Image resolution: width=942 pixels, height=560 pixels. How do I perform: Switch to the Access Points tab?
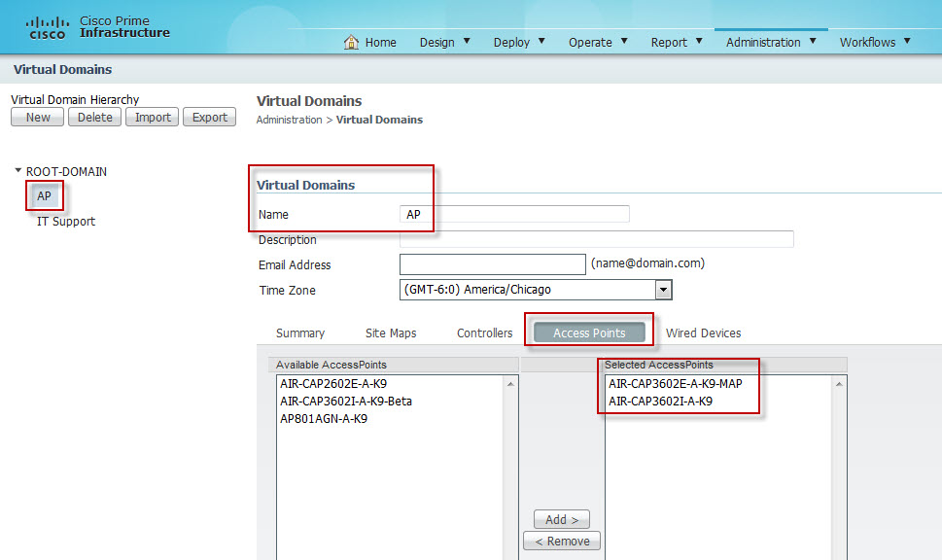[x=589, y=332]
